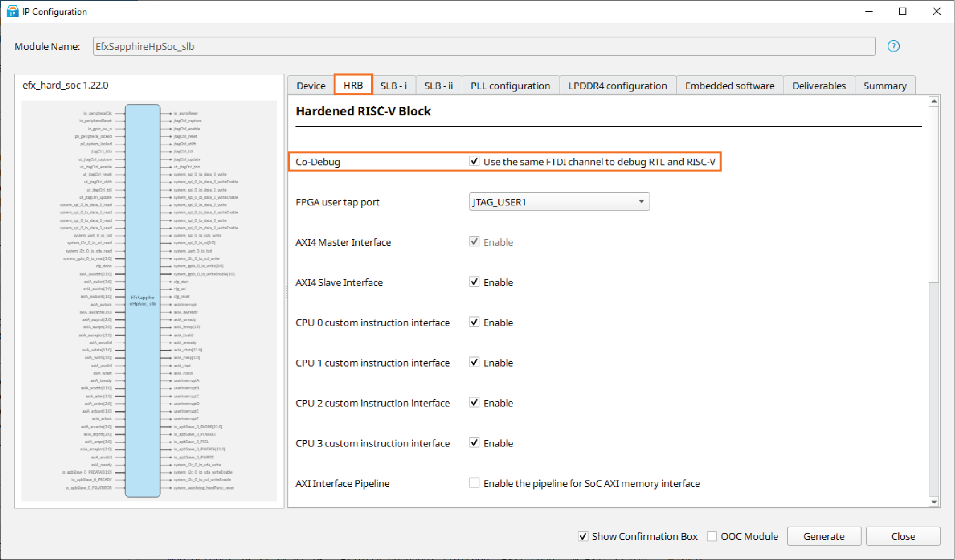Go to LPDDR4 configuration tab
Screen dimensions: 955x560
pos(617,86)
